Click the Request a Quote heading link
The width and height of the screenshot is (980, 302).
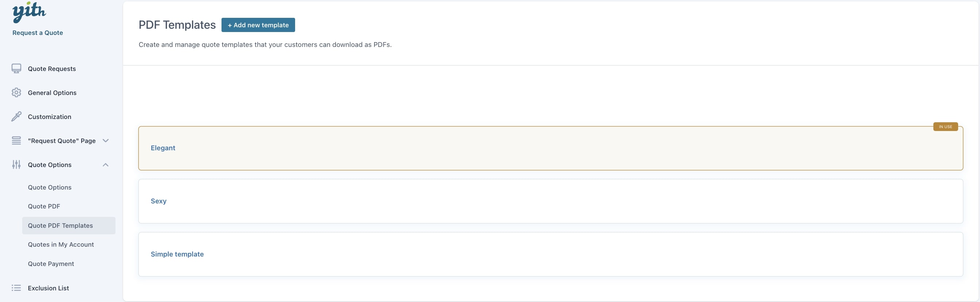(38, 33)
